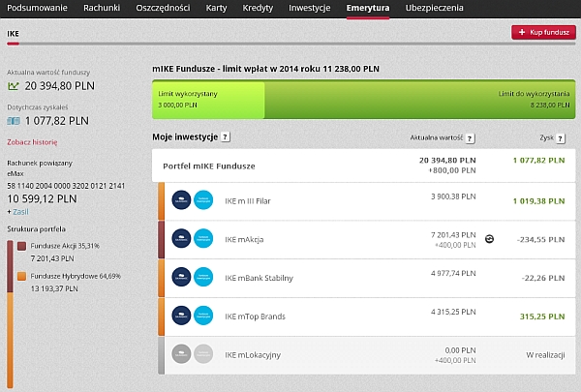
Task: Click the light blue logo of IKE mTop Brands
Action: click(x=203, y=316)
